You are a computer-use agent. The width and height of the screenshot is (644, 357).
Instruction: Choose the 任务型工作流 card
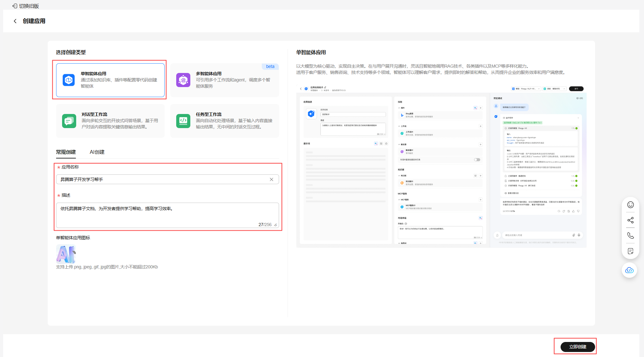(x=224, y=121)
